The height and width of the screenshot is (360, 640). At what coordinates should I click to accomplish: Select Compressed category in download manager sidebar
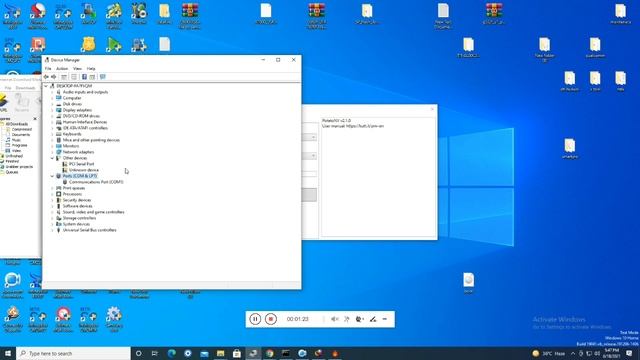point(22,129)
